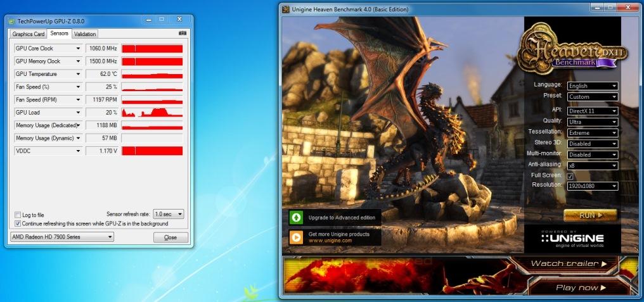Click the Get more Unigine products text
This screenshot has width=644, height=302.
(x=339, y=234)
